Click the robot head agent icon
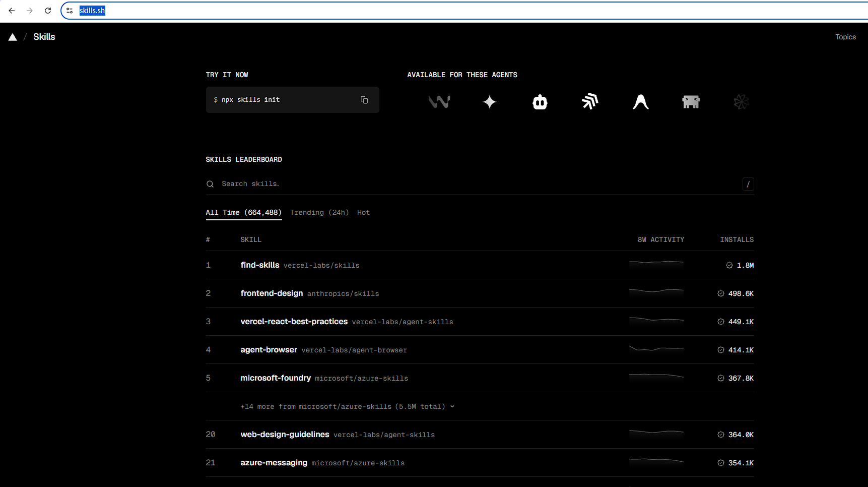Image resolution: width=868 pixels, height=487 pixels. pyautogui.click(x=540, y=102)
